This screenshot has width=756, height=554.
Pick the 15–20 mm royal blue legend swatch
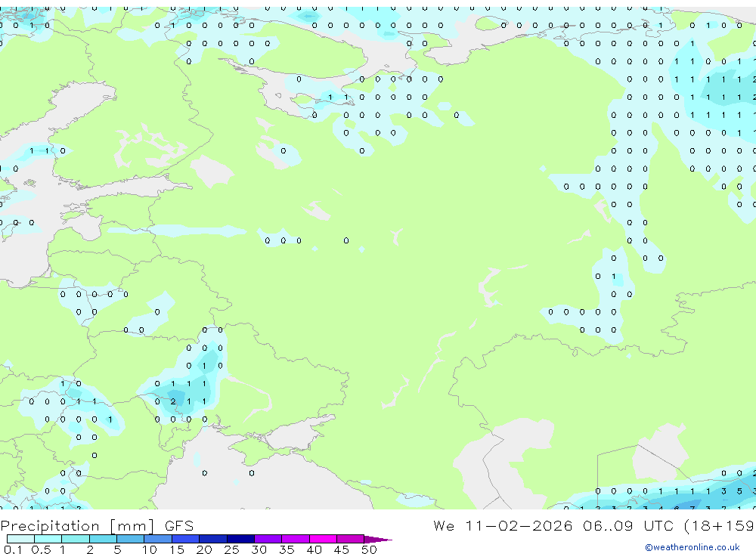point(185,539)
